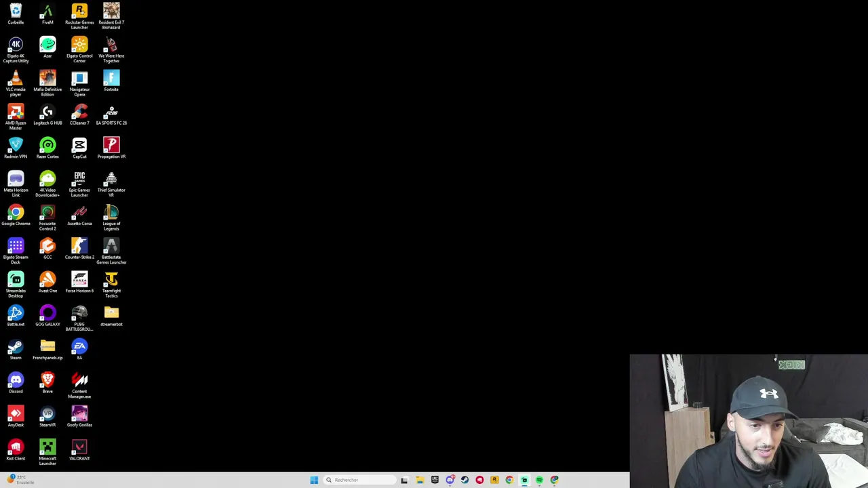Image resolution: width=868 pixels, height=488 pixels.
Task: Click the Avast One desktop icon
Action: [47, 283]
